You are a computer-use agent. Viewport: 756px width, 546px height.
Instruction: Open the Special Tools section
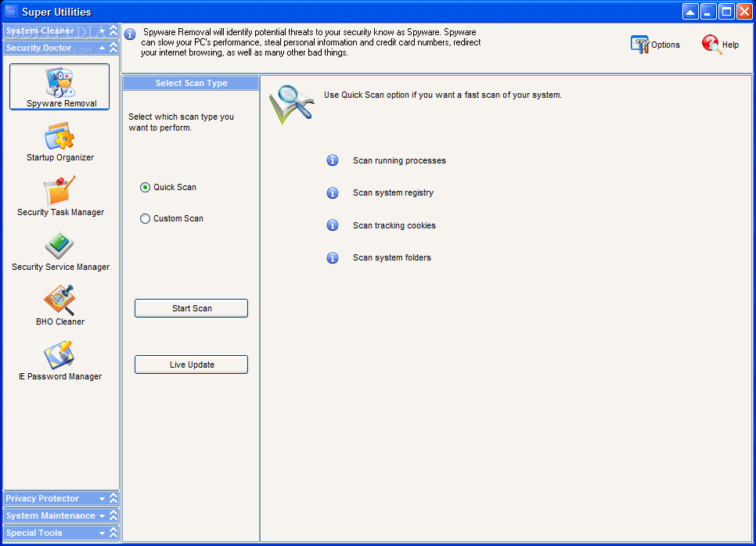(61, 533)
